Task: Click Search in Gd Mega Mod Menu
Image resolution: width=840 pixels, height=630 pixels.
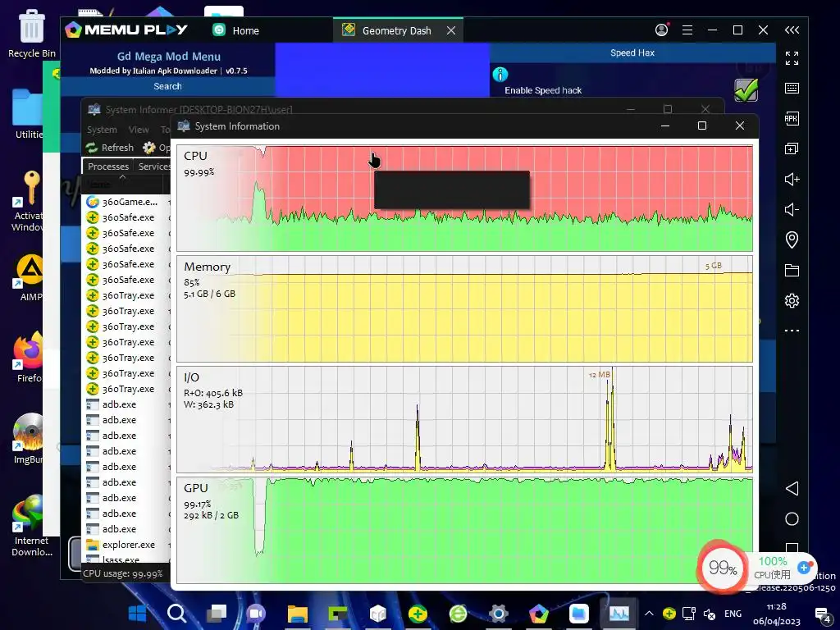Action: click(x=167, y=86)
